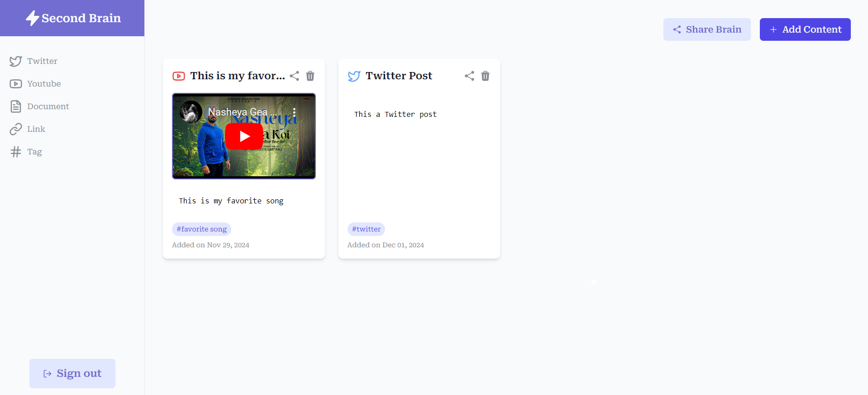This screenshot has width=868, height=395.
Task: Click the Second Brain lightning bolt logo
Action: 32,18
